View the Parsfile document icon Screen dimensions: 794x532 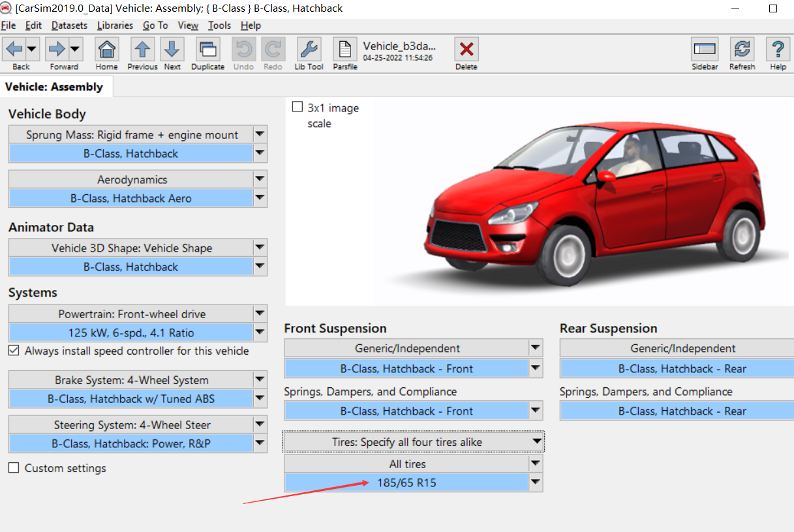[345, 49]
